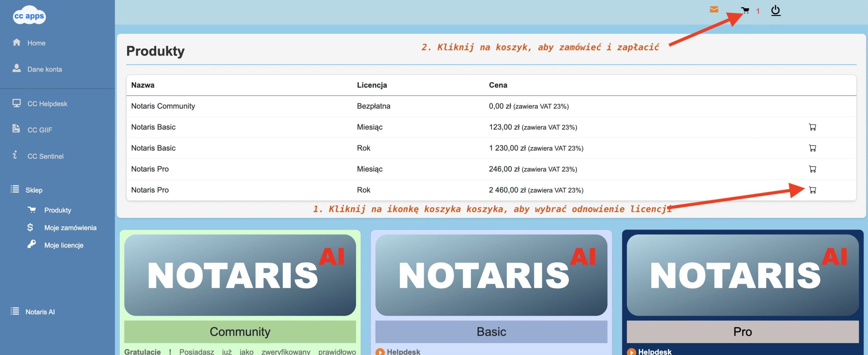Click the Notaris AI Basic banner image
Screen dimensions: 868x355
point(491,275)
